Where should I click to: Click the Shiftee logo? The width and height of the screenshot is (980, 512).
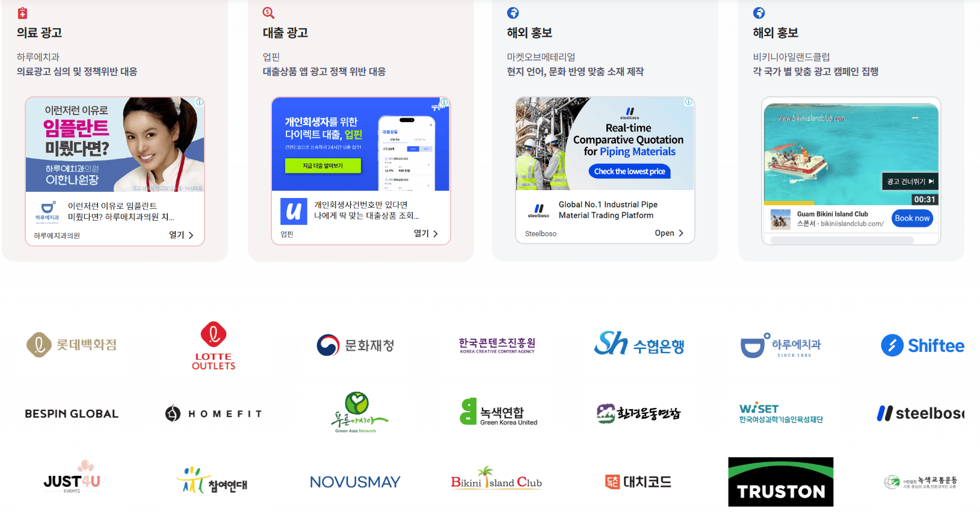(x=922, y=345)
